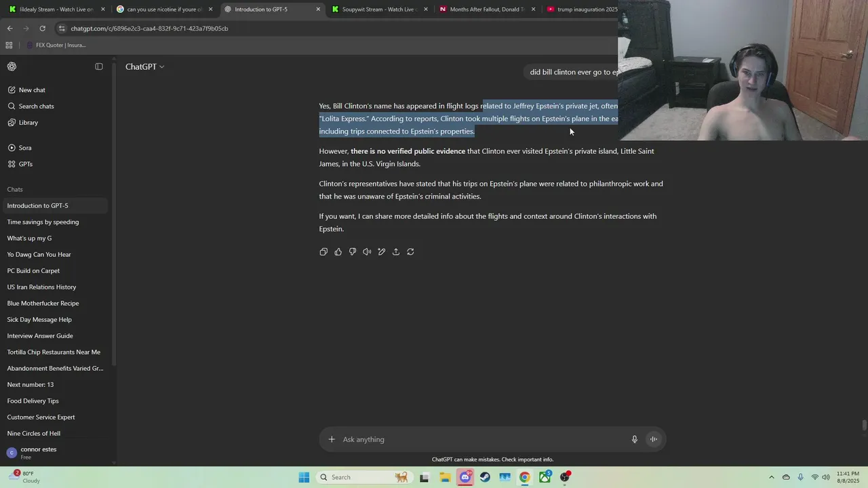Close the 'Introduction to GPT-5' tab
868x488 pixels.
coord(318,9)
